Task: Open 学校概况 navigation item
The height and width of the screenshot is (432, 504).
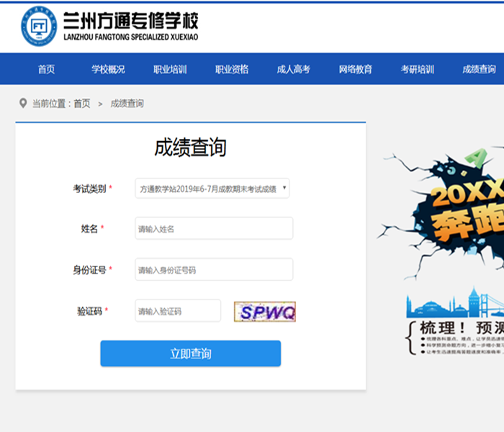Action: (x=108, y=69)
